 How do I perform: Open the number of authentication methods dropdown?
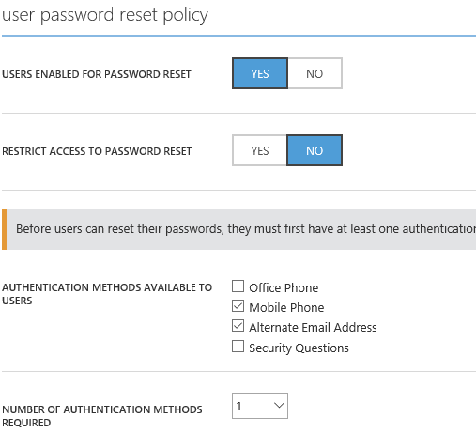click(260, 406)
